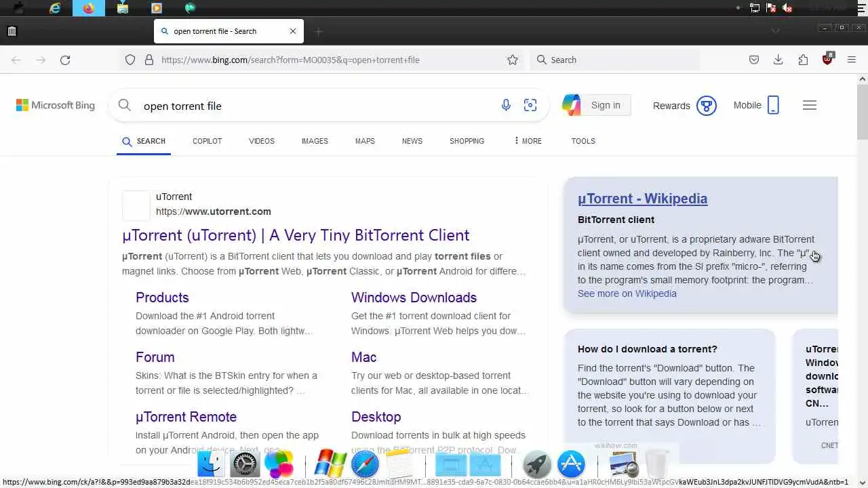
Task: Click the Bing search magnifier icon
Action: pyautogui.click(x=125, y=105)
